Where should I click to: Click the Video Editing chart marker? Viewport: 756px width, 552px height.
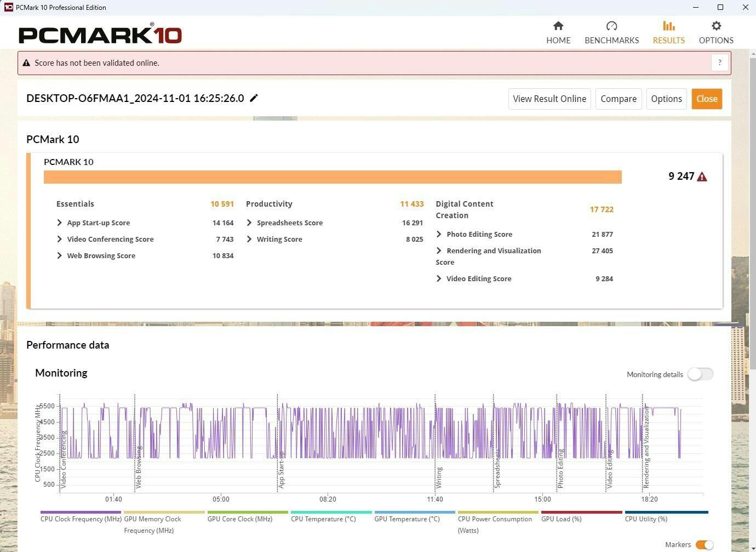[610, 469]
